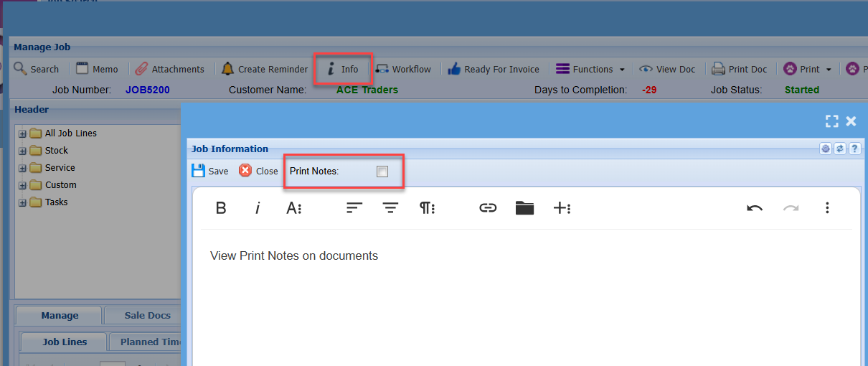Open the Info toolbar button
Screen dimensions: 868x366
342,69
